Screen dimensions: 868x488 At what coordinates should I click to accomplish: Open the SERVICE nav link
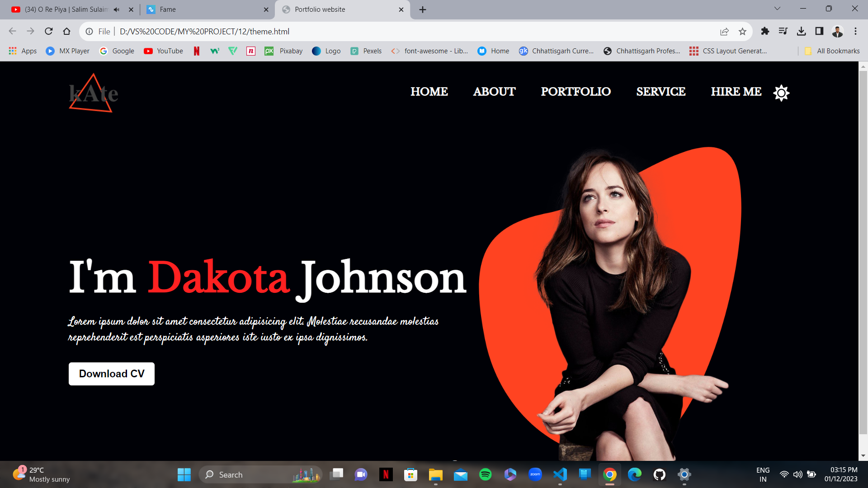660,92
